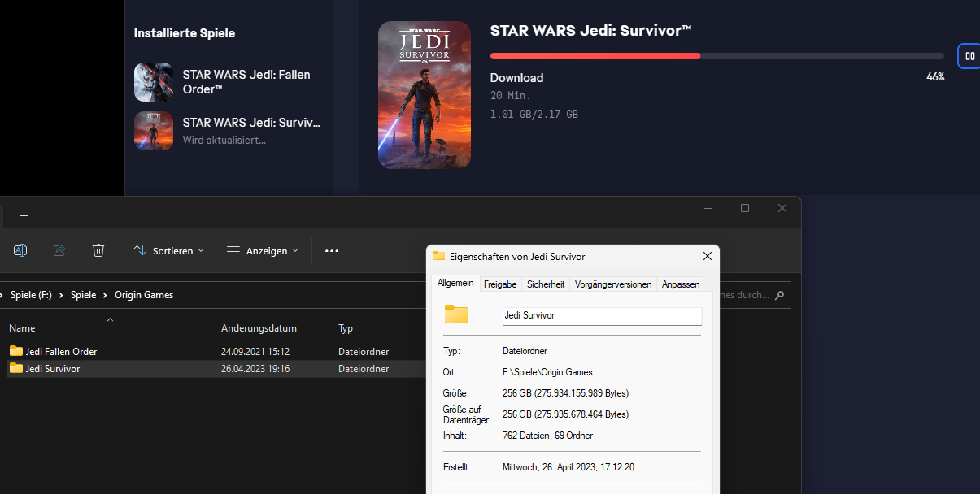Click the 46% download percentage label
The height and width of the screenshot is (494, 980).
[935, 76]
